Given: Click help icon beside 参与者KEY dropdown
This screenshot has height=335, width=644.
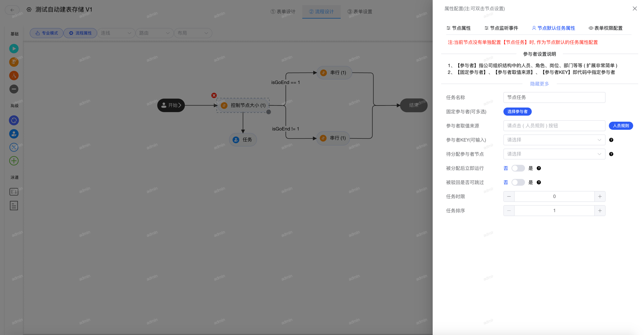Looking at the screenshot, I should click(611, 140).
